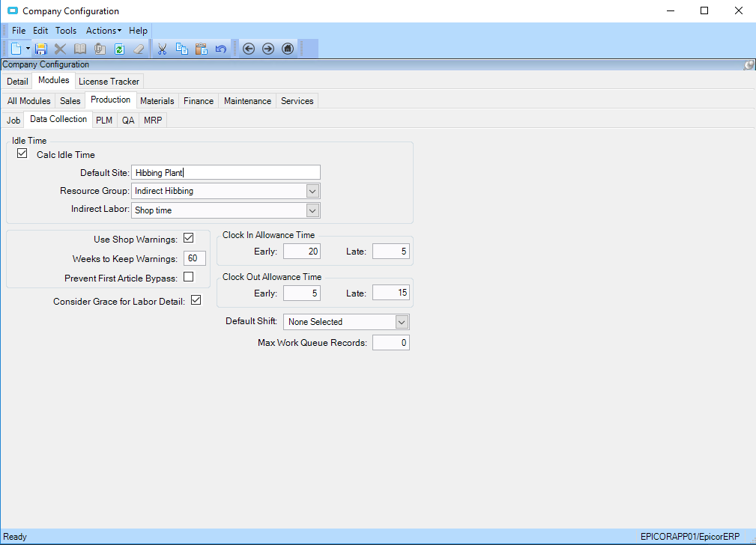
Task: Enable Prevent First Article Bypass checkbox
Action: 189,276
